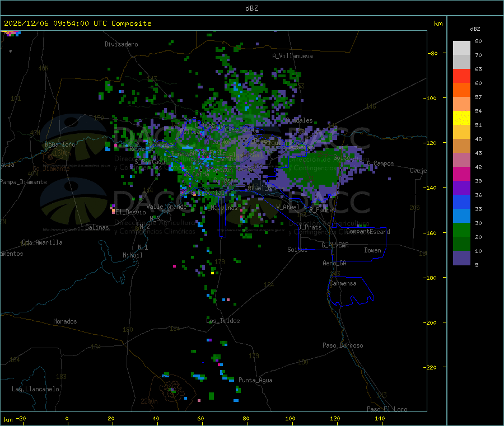Viewport: 504px width, 426px height.
Task: Click the -200 km tick on right axis
Action: pos(432,322)
